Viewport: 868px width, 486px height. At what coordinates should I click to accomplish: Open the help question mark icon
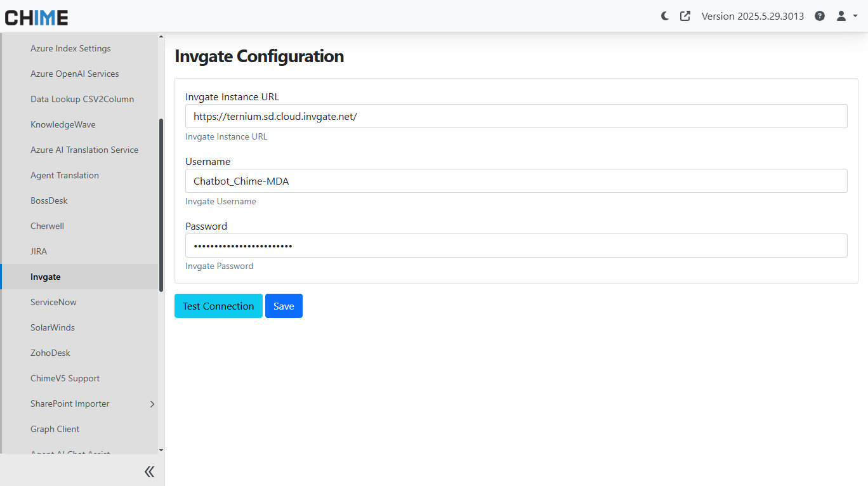(820, 16)
